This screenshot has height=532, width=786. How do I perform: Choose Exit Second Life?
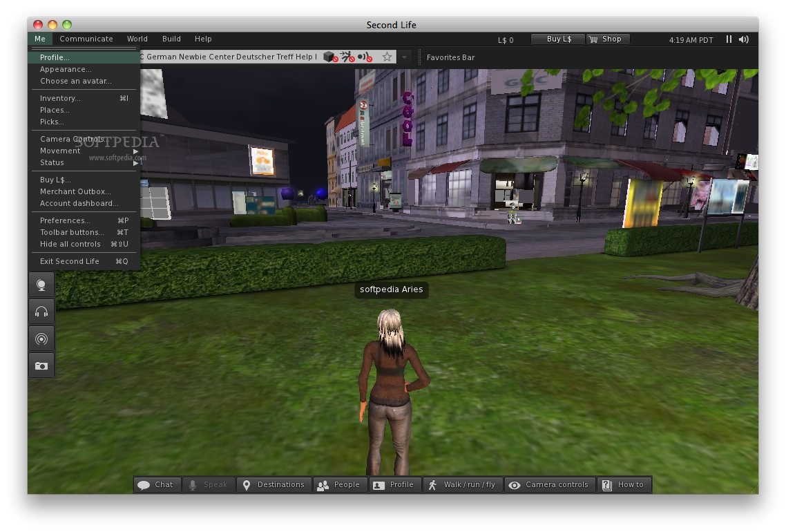84,261
